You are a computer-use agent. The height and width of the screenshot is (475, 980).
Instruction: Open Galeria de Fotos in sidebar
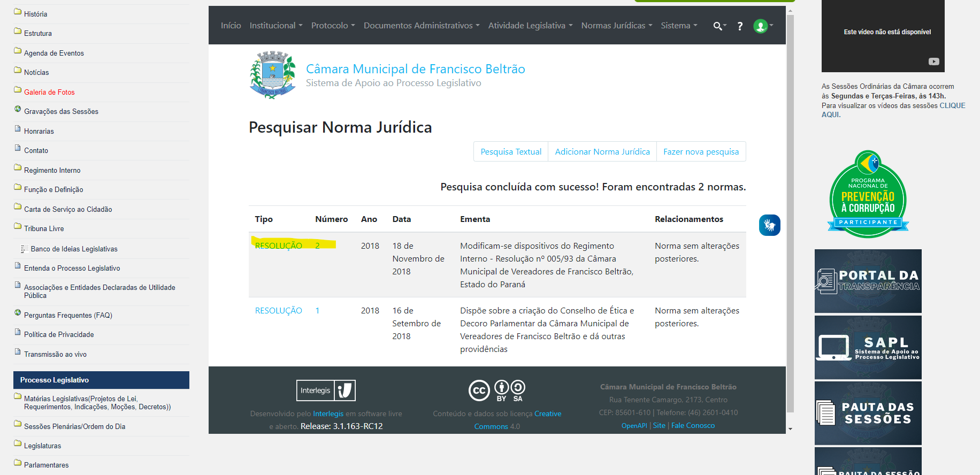[x=49, y=92]
